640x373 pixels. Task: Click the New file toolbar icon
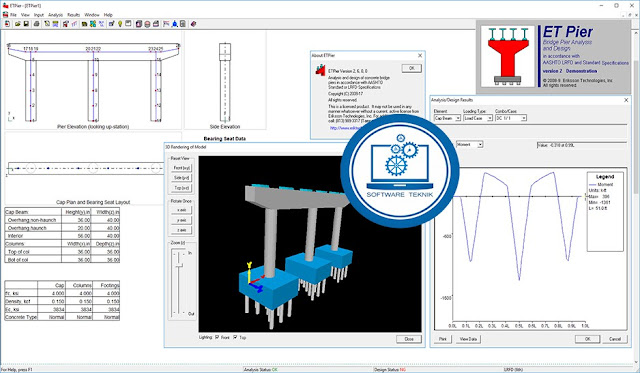[7, 24]
